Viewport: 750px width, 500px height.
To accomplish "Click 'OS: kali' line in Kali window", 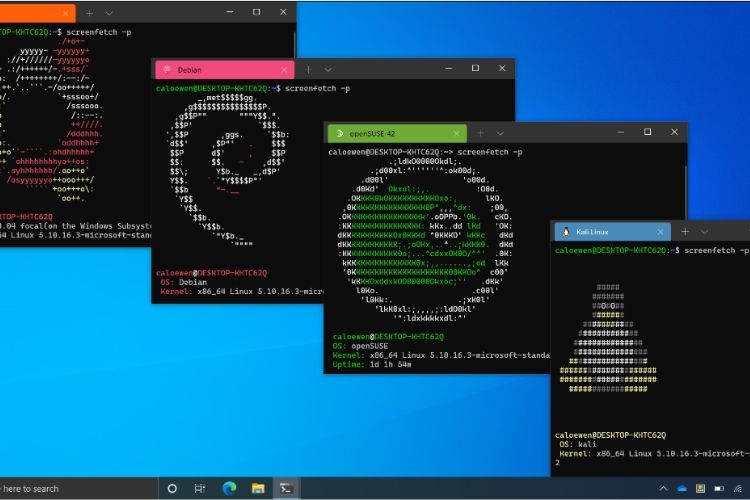I will 576,444.
